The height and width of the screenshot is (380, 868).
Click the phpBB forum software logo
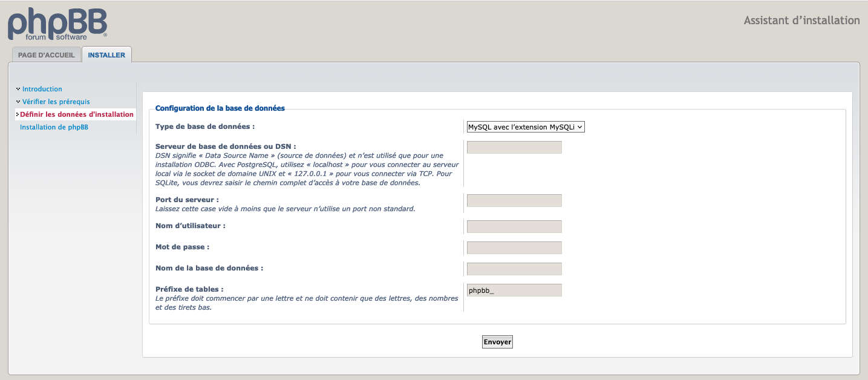[x=57, y=24]
